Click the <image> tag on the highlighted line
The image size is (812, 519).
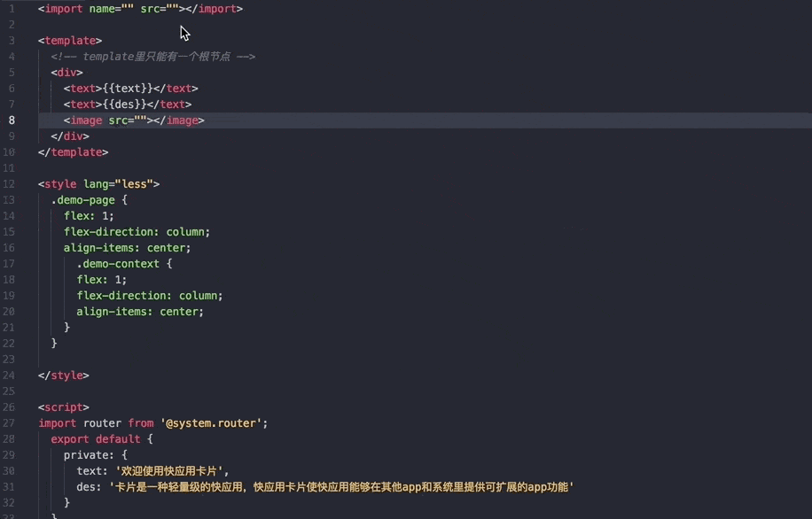point(85,120)
